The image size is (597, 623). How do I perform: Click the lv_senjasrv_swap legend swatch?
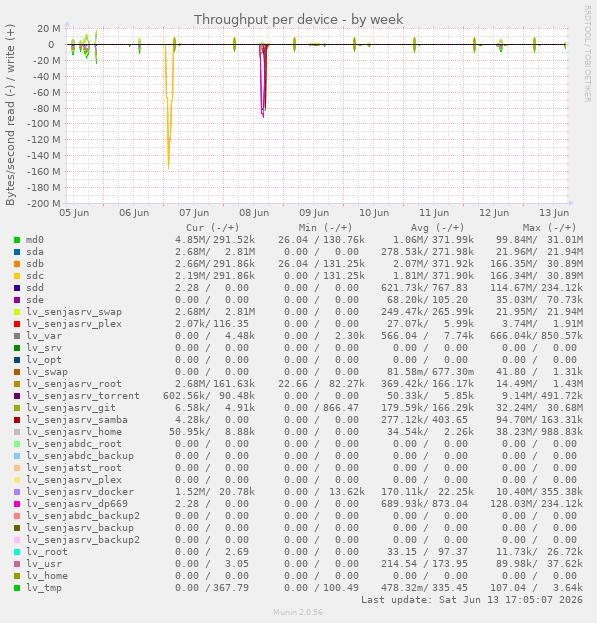tap(17, 312)
